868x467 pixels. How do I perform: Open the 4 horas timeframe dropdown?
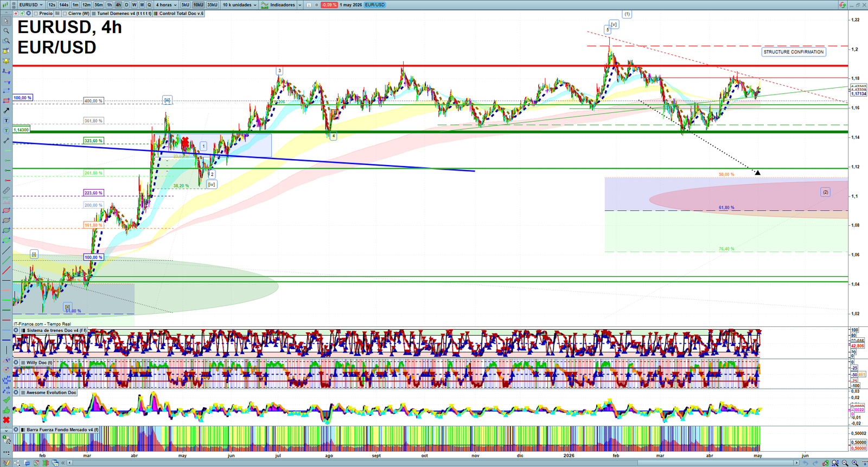pos(166,5)
